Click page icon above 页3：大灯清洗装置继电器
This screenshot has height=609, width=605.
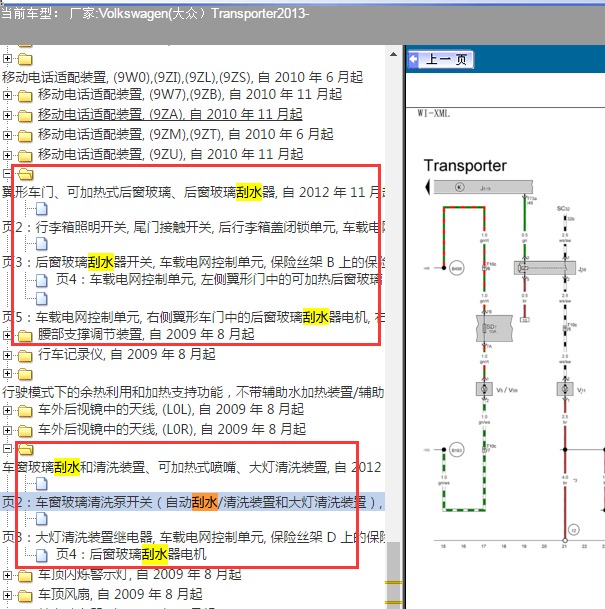[x=42, y=519]
